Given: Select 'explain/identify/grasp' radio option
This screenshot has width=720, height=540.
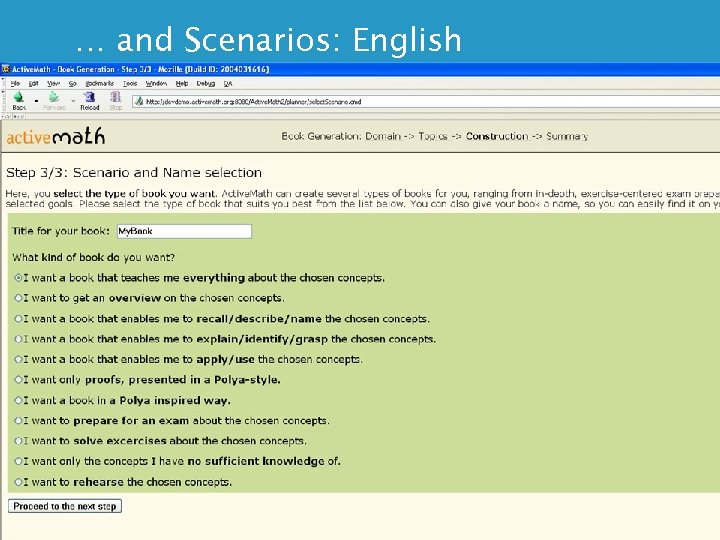Looking at the screenshot, I should 18,339.
